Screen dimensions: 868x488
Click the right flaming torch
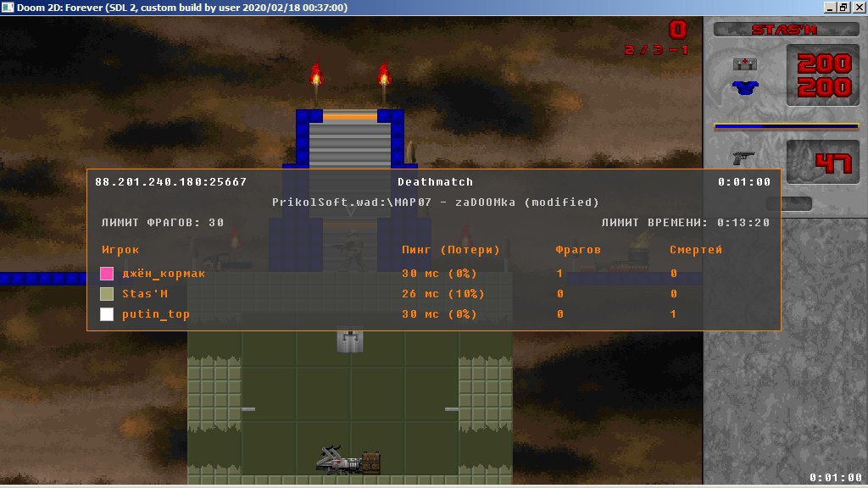pyautogui.click(x=384, y=82)
